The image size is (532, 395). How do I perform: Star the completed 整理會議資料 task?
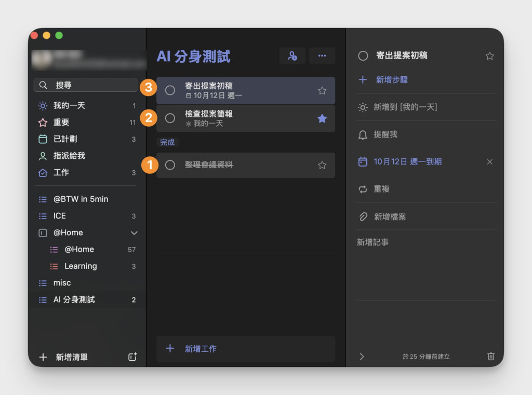point(322,165)
